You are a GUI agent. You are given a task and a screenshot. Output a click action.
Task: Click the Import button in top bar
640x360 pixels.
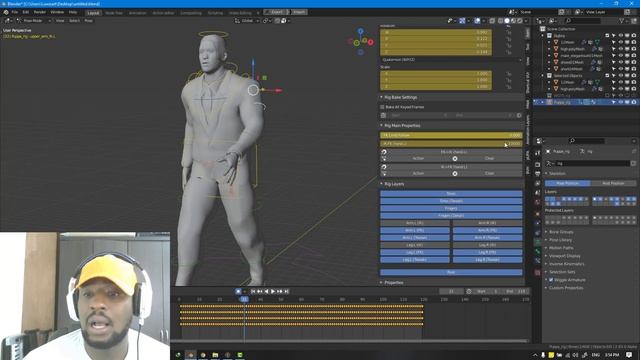click(299, 12)
